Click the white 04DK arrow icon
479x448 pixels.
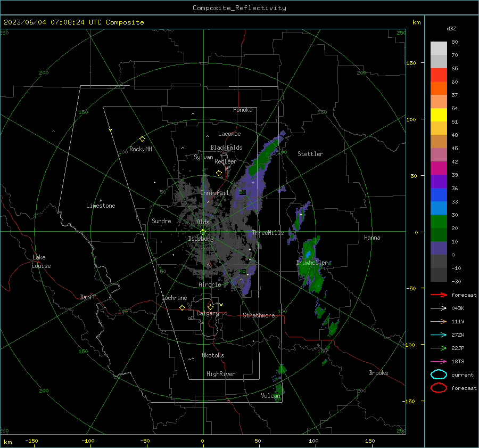click(439, 308)
